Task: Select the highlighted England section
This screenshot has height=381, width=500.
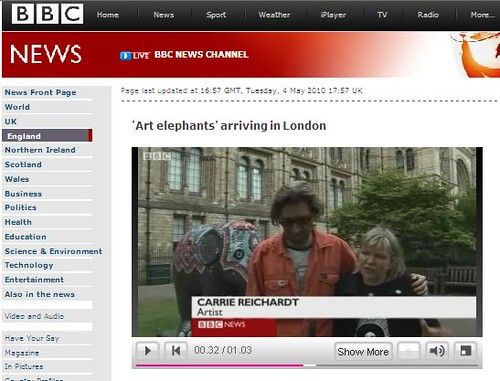Action: [x=47, y=136]
